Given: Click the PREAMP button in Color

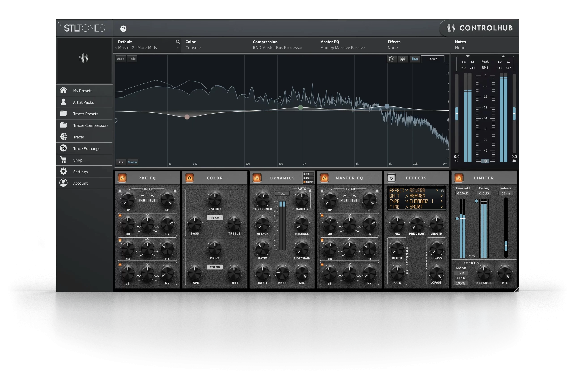Looking at the screenshot, I should point(215,218).
